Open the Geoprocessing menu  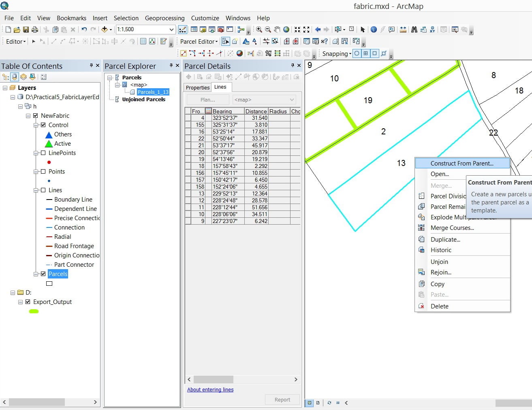[x=165, y=18]
